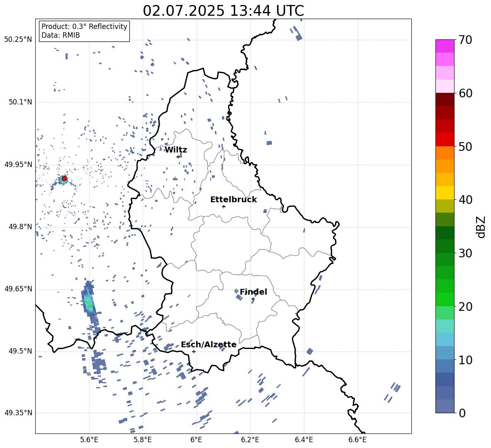Click the Findel station label
The height and width of the screenshot is (448, 491).
[x=253, y=292]
